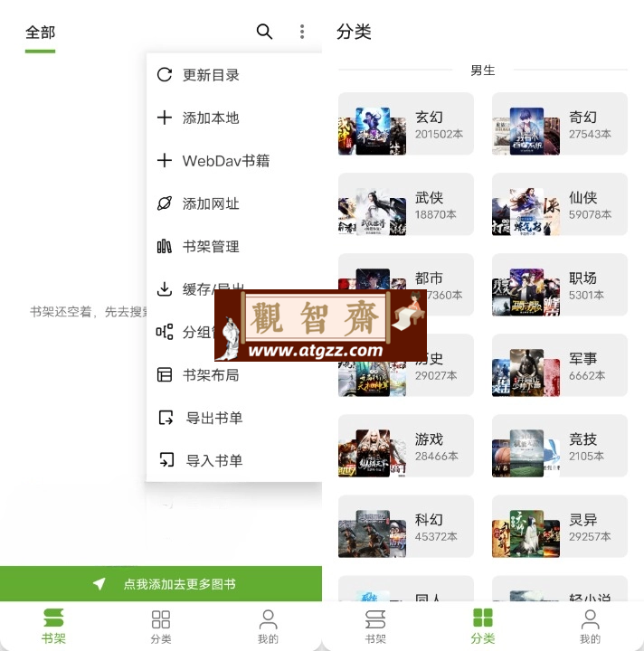Choose 添加本地 from the menu
This screenshot has height=651, width=644.
point(234,118)
